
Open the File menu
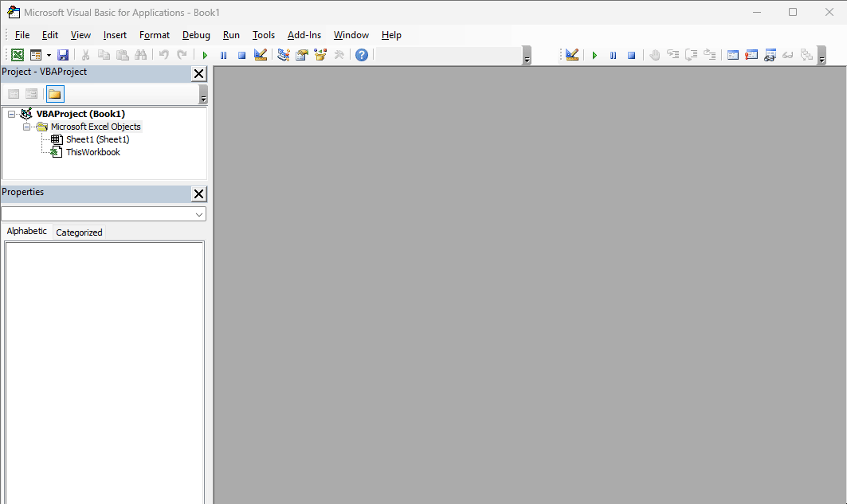pos(22,35)
